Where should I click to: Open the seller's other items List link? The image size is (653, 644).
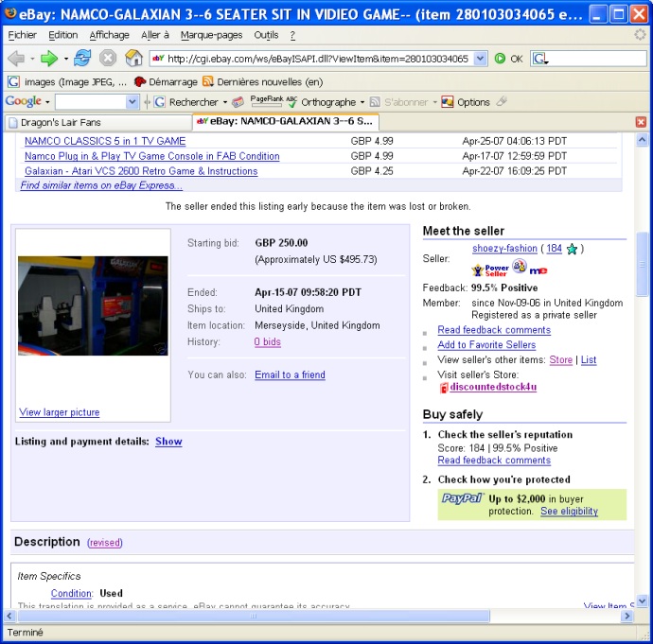coord(589,360)
